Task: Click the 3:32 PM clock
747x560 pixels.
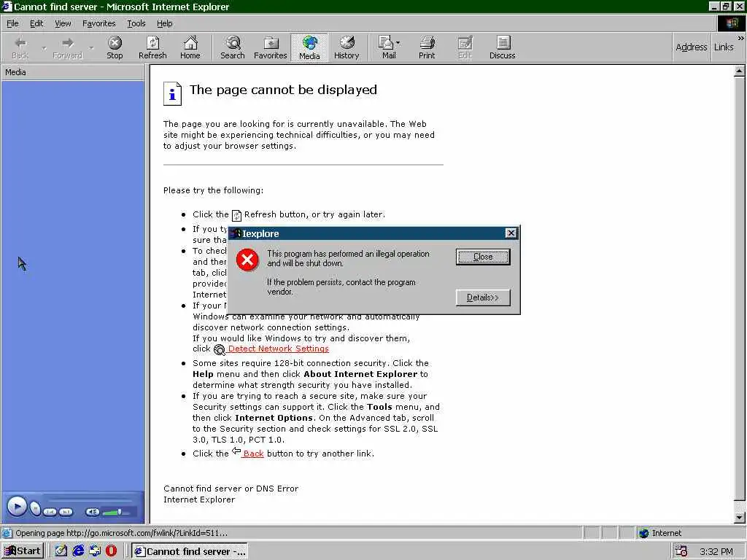Action: tap(716, 551)
